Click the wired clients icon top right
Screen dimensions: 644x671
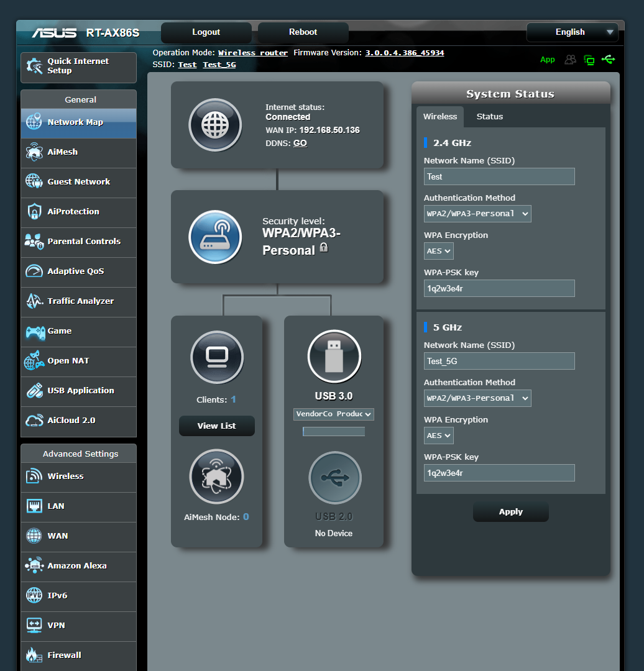589,60
